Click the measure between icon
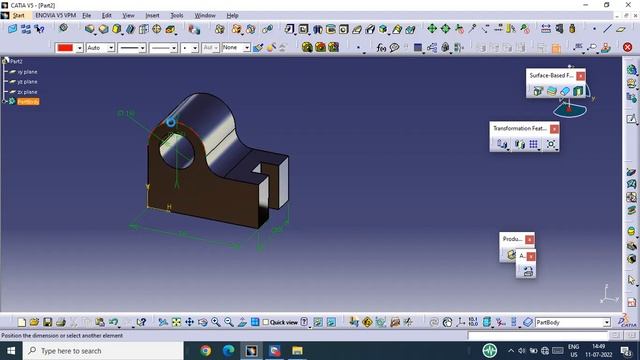 (546, 29)
